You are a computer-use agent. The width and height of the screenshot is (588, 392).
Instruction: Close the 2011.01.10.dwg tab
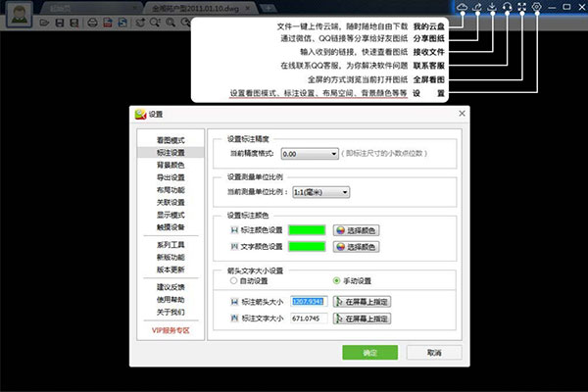tap(248, 8)
